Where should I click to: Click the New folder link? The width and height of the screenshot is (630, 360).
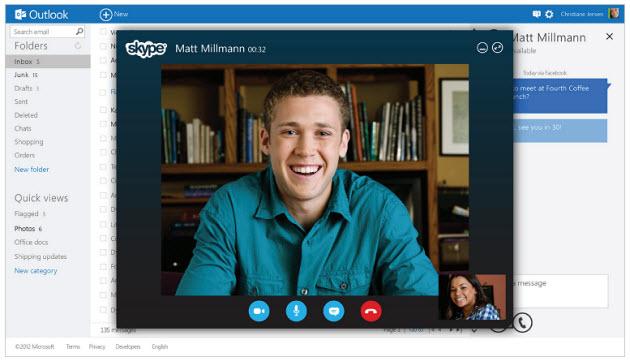pos(32,170)
